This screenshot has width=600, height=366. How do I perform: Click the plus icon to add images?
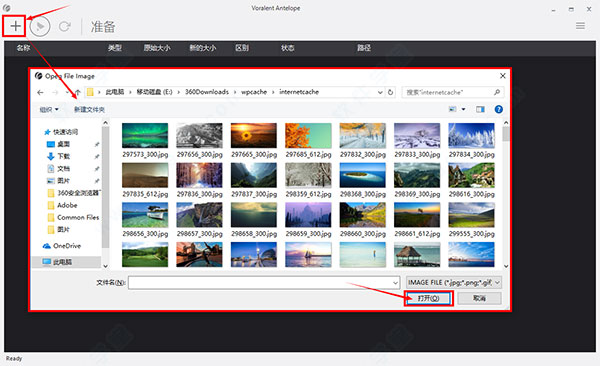15,26
